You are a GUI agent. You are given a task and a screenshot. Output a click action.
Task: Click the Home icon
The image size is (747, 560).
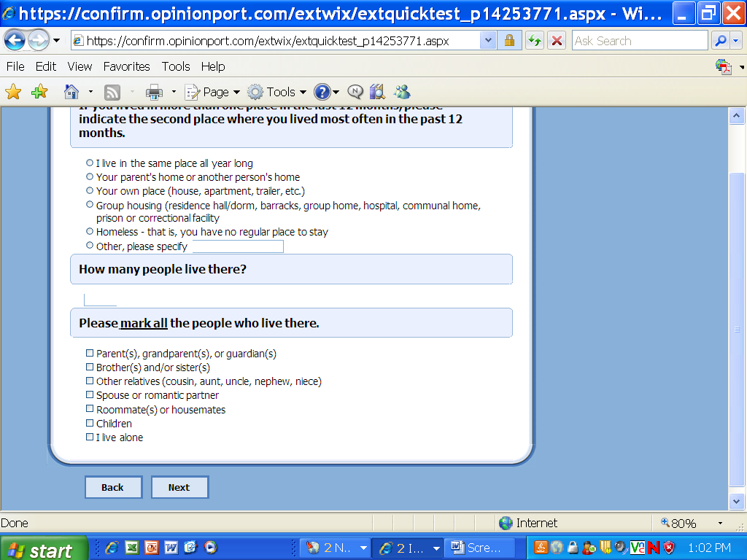pos(71,92)
